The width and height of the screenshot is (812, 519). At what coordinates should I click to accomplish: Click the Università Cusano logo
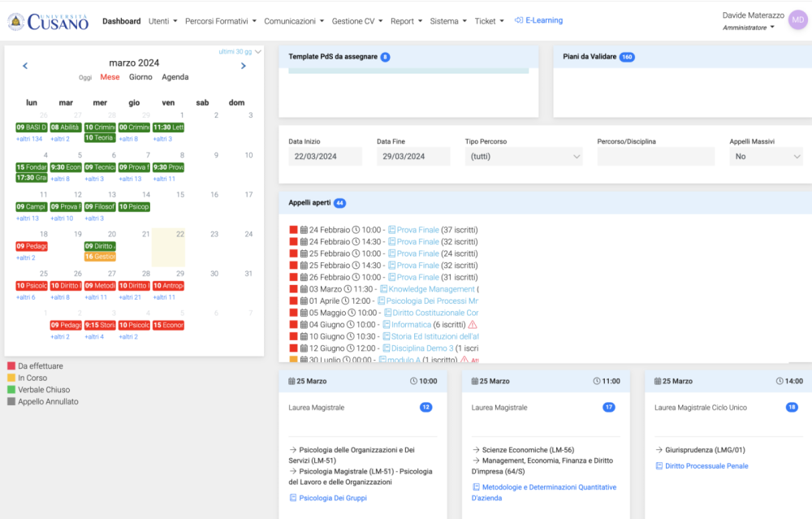tap(47, 21)
